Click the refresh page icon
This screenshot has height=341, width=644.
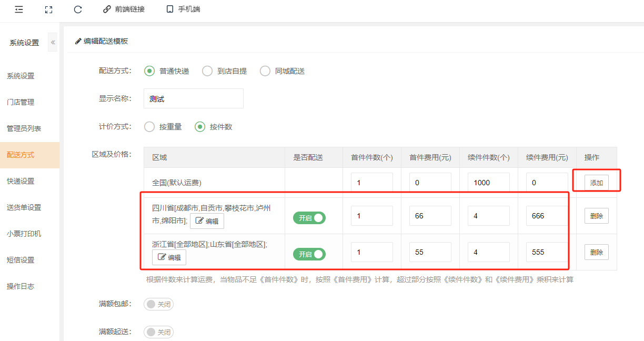(x=78, y=9)
